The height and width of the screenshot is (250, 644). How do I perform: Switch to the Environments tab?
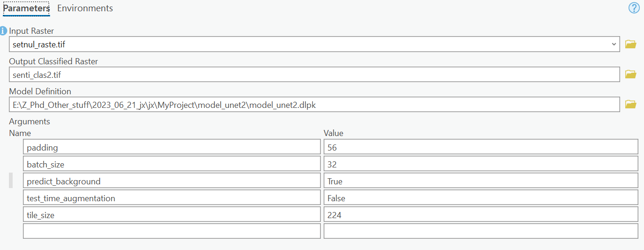pos(85,8)
